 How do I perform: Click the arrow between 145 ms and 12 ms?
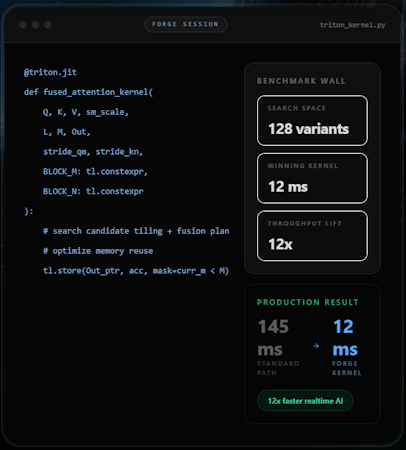[316, 346]
